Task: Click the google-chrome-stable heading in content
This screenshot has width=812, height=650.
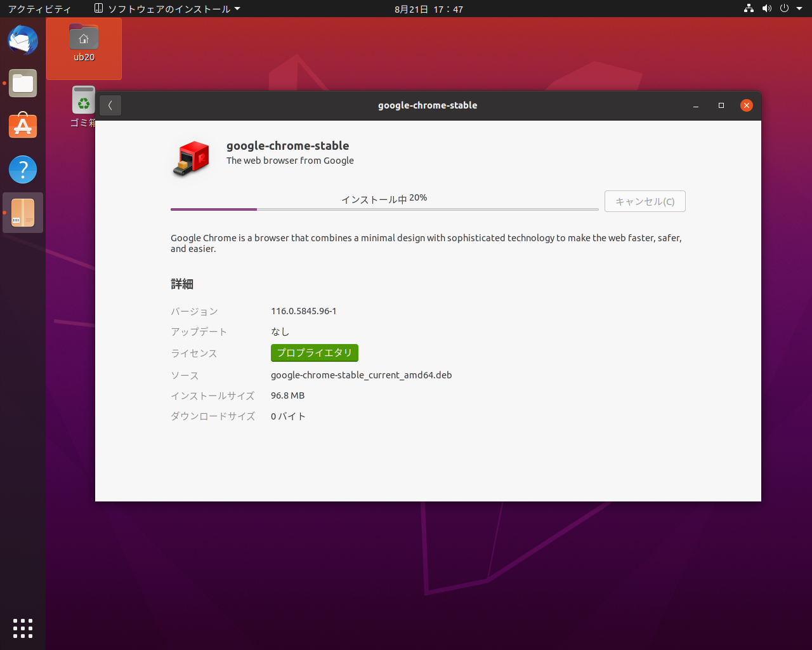Action: tap(288, 145)
